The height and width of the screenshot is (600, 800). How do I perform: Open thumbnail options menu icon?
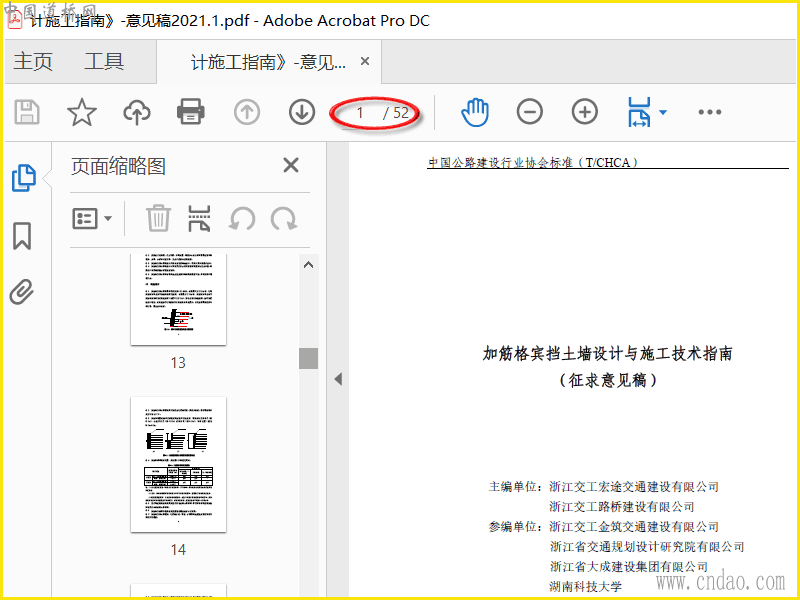click(92, 219)
